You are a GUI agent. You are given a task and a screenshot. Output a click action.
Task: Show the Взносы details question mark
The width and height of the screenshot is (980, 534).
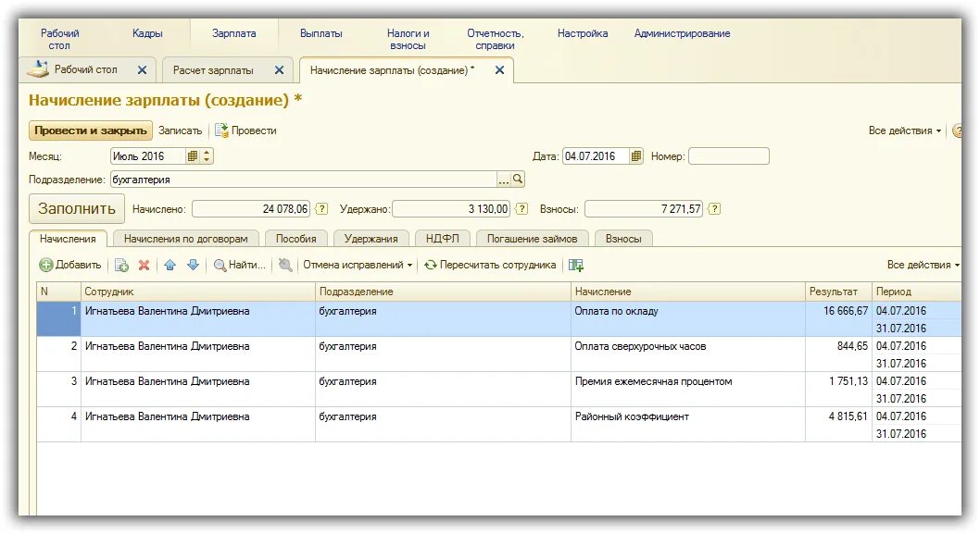coord(714,209)
